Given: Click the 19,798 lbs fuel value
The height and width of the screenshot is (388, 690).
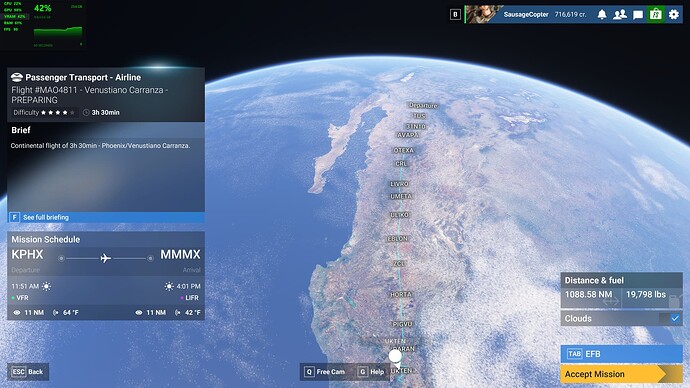Looking at the screenshot, I should click(646, 294).
